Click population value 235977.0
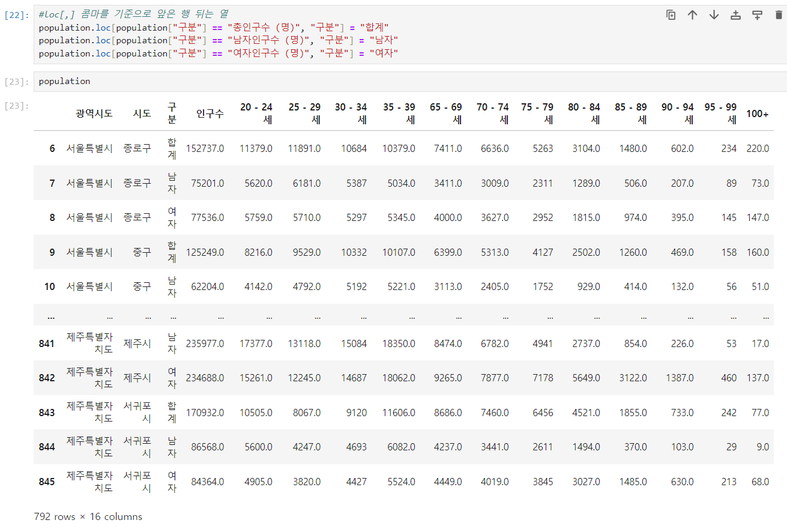 tap(205, 343)
